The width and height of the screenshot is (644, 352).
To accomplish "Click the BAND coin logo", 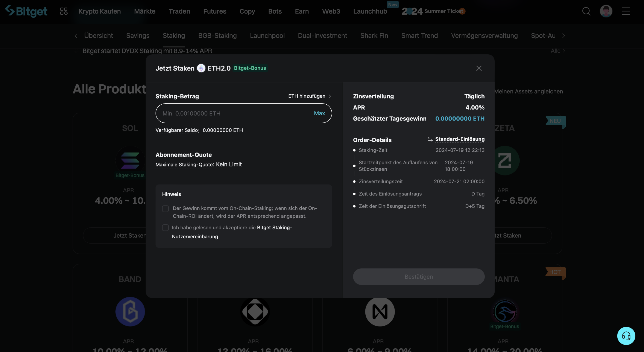I will [x=130, y=311].
